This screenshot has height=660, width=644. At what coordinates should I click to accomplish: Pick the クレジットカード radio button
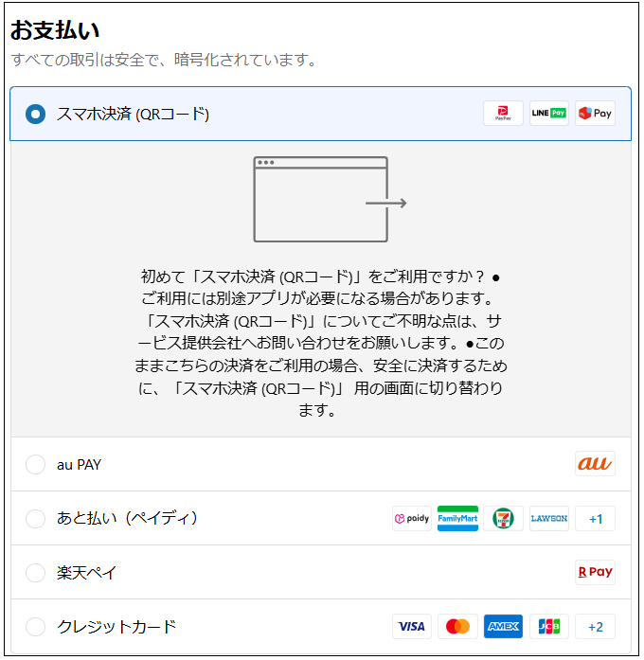35,627
